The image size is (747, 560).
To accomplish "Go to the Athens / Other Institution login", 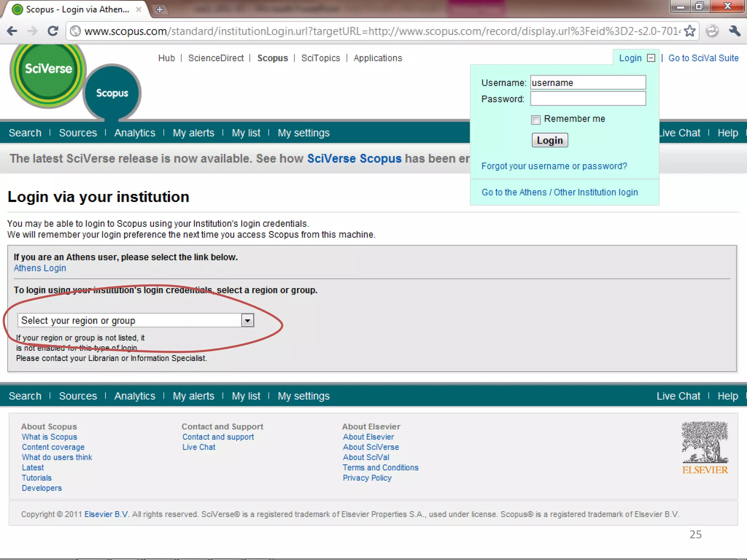I will [x=560, y=192].
